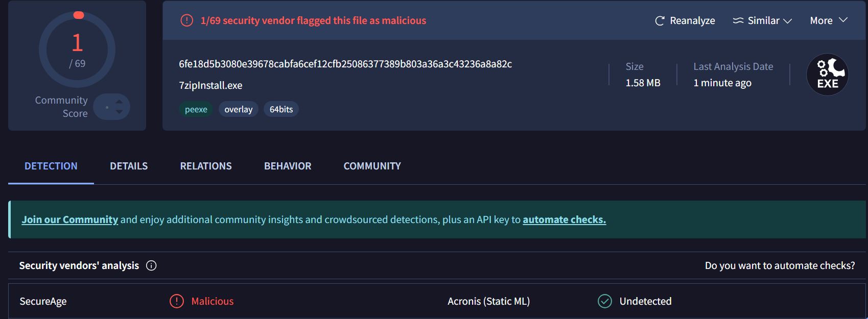Image resolution: width=868 pixels, height=319 pixels.
Task: Click the SHA-256 file hash text
Action: point(345,64)
